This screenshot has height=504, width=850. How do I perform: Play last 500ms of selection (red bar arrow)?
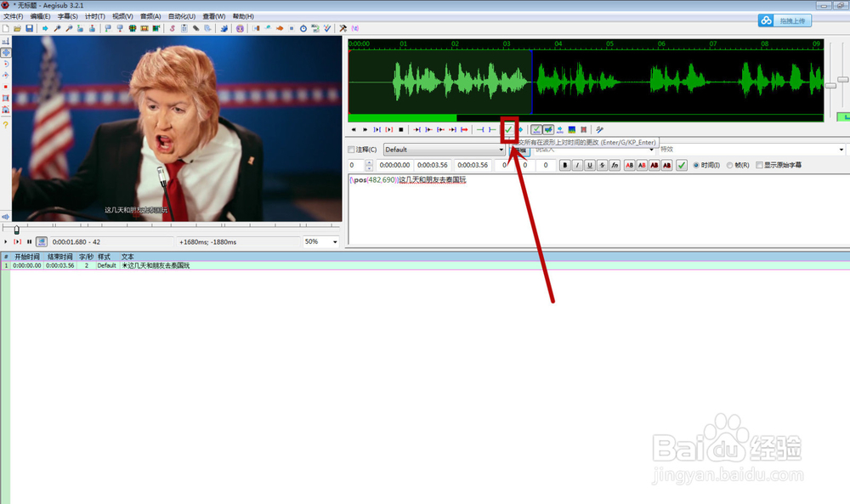coord(453,129)
